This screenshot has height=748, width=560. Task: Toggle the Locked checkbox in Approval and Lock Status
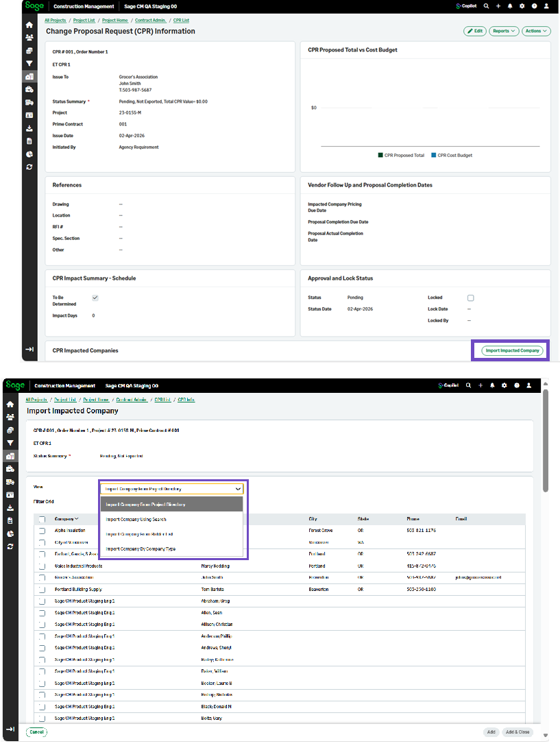[470, 298]
